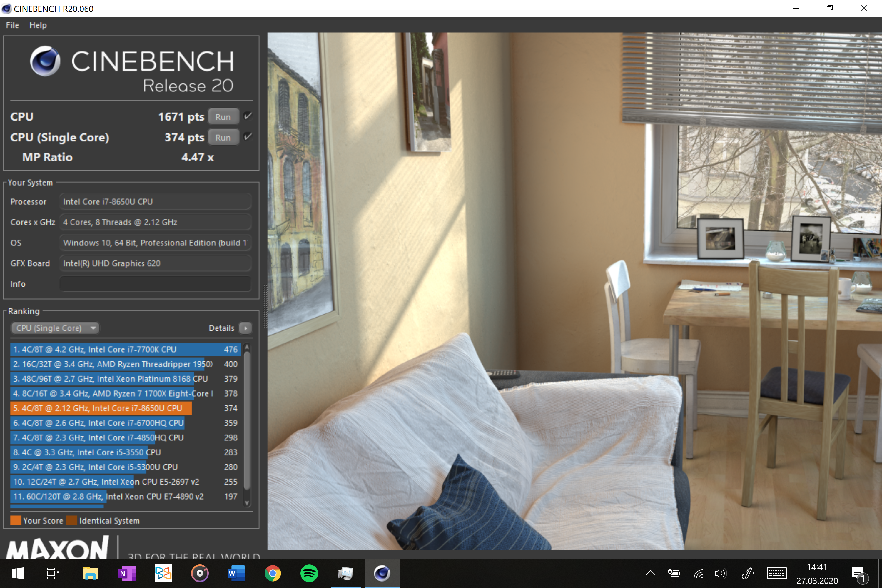The height and width of the screenshot is (588, 882).
Task: Select the AMD Ryzen 7 1700X ranking row
Action: [126, 393]
